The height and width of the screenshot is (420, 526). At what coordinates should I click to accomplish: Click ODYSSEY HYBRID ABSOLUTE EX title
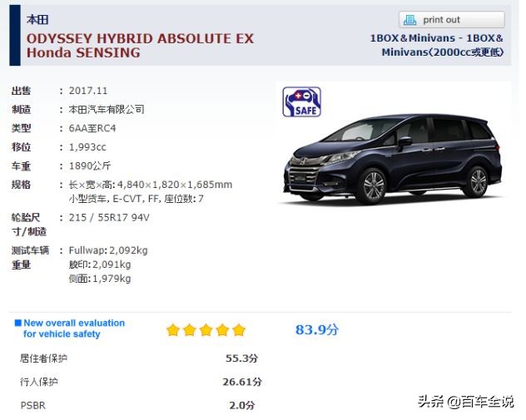pyautogui.click(x=140, y=38)
